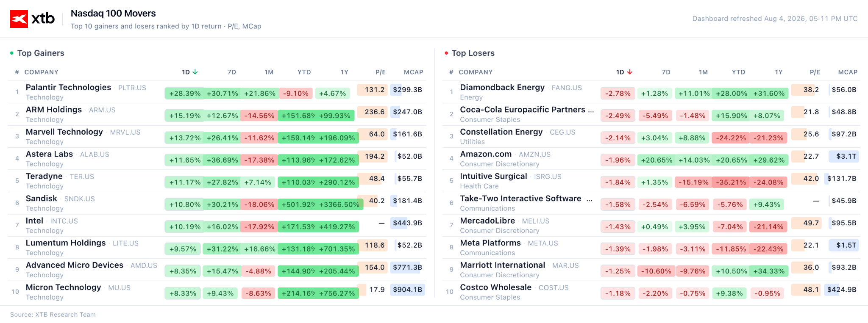Open Lumentum Holdings company name

point(66,243)
